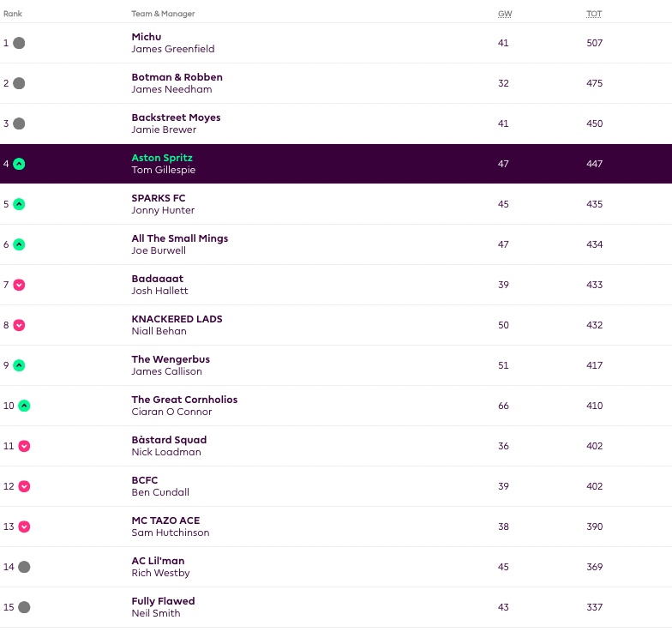Sort by the TOT column header
The width and height of the screenshot is (672, 632).
pyautogui.click(x=593, y=14)
